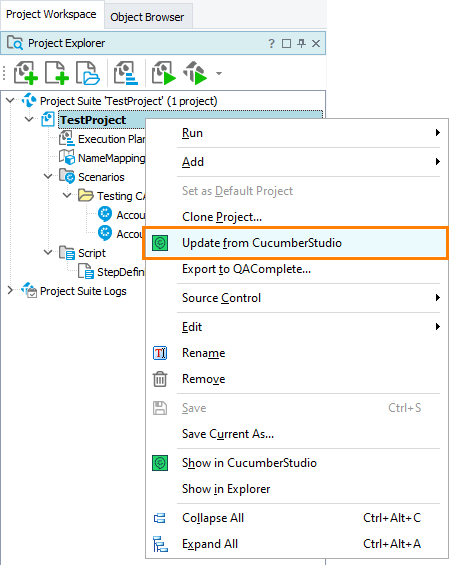Click the Run submenu arrow
Viewport: 449px width, 565px height.
437,133
